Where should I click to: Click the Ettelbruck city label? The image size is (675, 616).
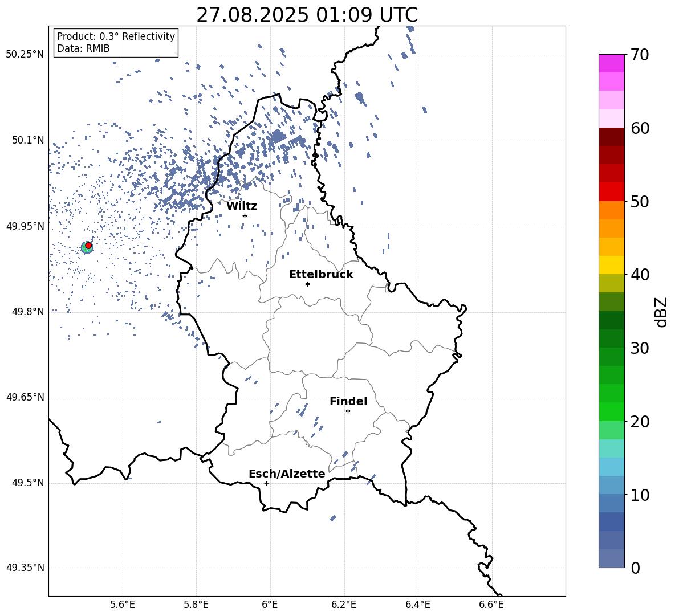(x=321, y=275)
